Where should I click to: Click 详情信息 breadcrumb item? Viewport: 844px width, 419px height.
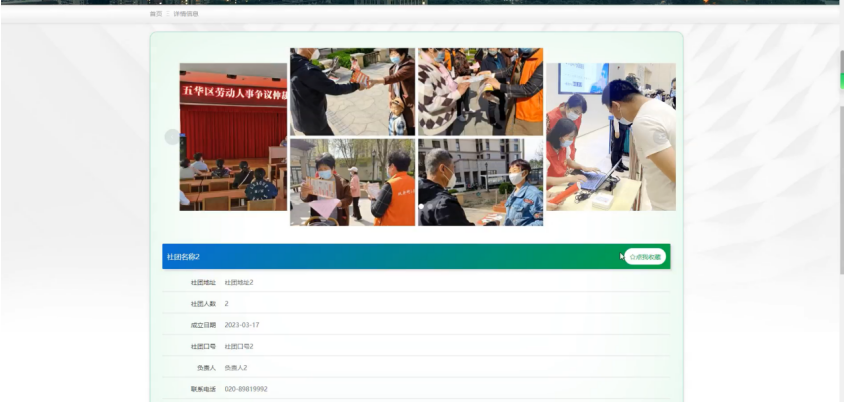tap(186, 14)
